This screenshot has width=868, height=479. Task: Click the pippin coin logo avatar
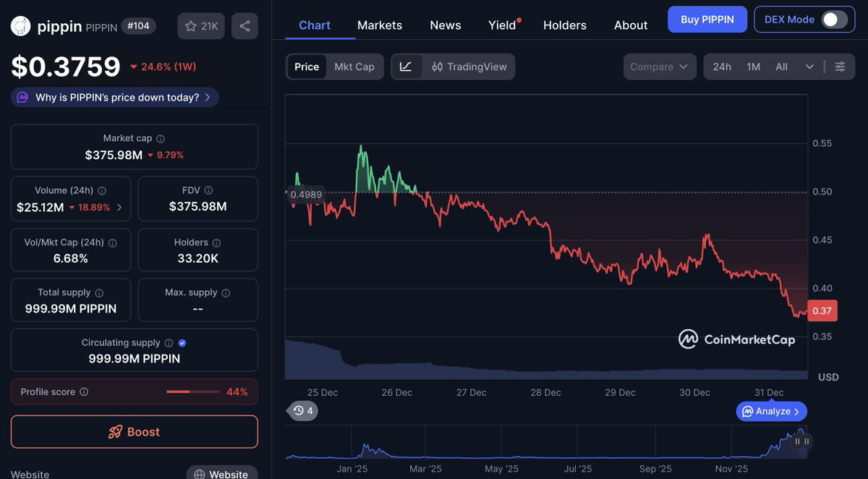(21, 27)
